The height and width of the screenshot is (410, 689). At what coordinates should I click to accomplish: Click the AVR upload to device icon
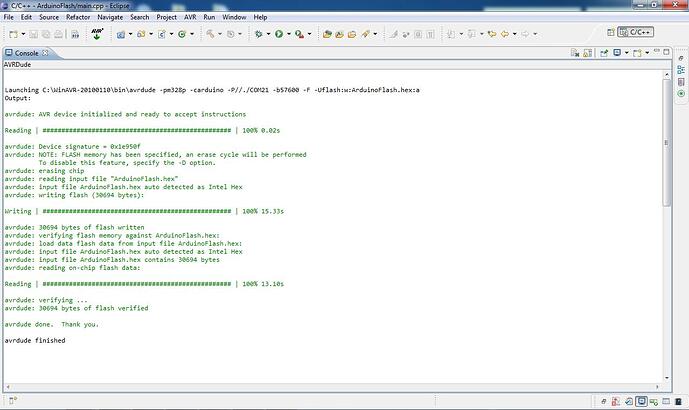97,34
